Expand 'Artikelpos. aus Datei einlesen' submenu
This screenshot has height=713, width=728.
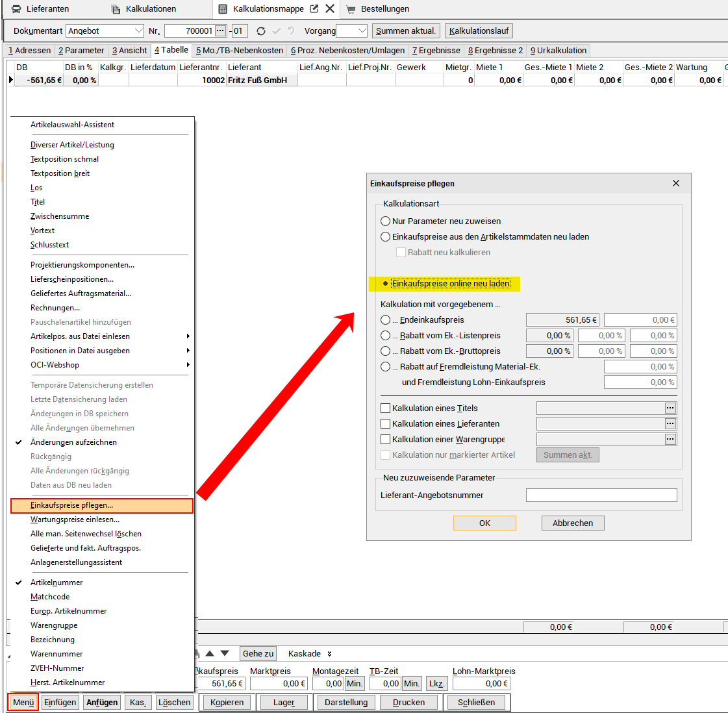pyautogui.click(x=188, y=336)
